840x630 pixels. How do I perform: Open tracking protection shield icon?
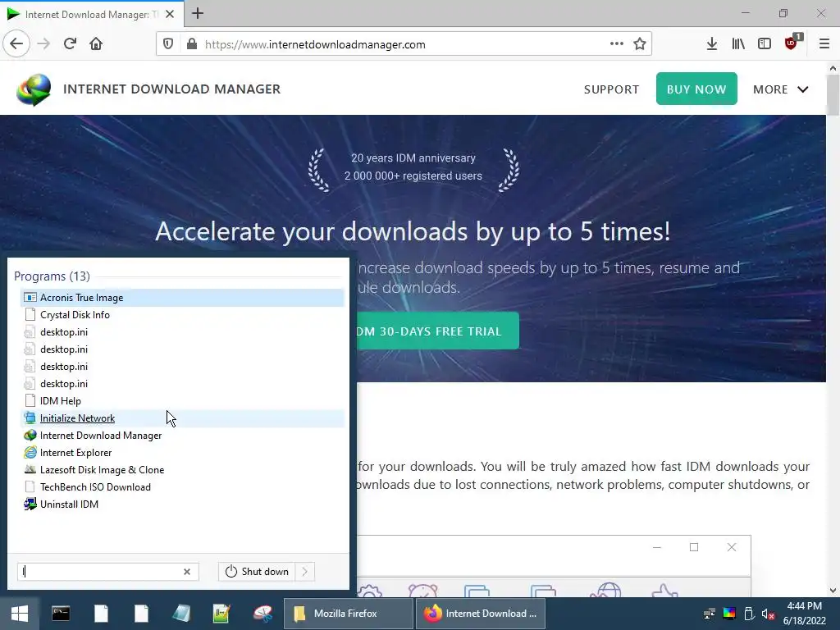(x=168, y=44)
